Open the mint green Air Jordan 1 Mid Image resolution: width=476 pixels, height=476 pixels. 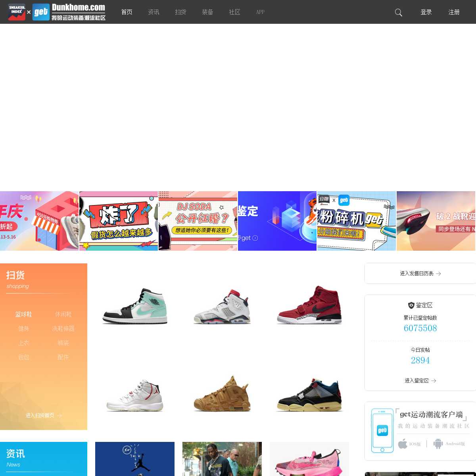tap(135, 305)
